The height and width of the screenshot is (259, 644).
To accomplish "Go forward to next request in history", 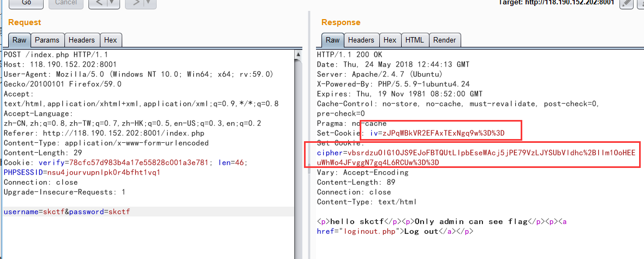I will tap(134, 3).
